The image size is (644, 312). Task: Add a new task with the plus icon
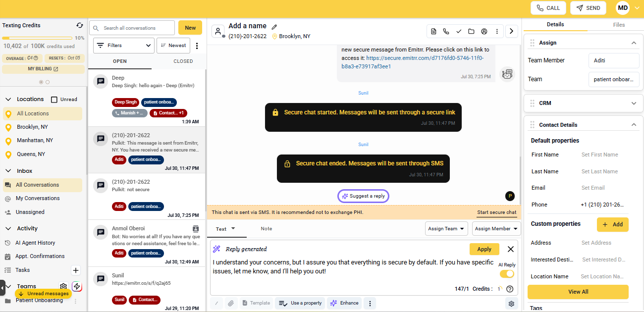pos(76,270)
